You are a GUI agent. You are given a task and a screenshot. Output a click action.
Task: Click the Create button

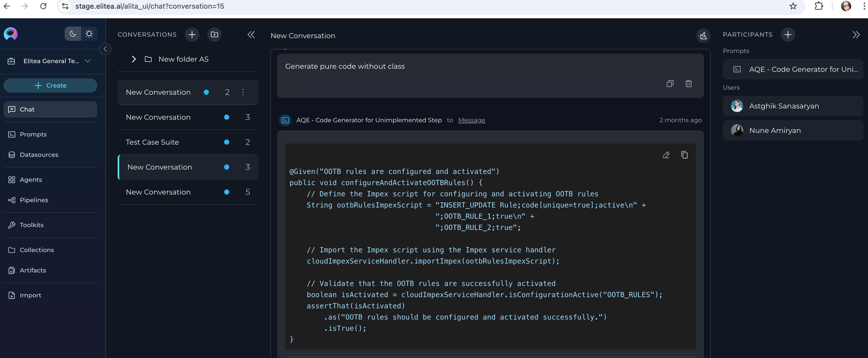point(50,86)
